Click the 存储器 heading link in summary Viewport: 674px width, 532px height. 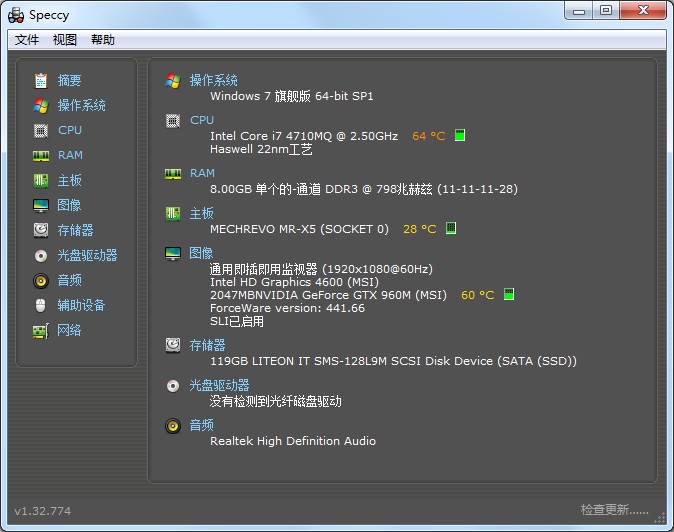coord(208,345)
